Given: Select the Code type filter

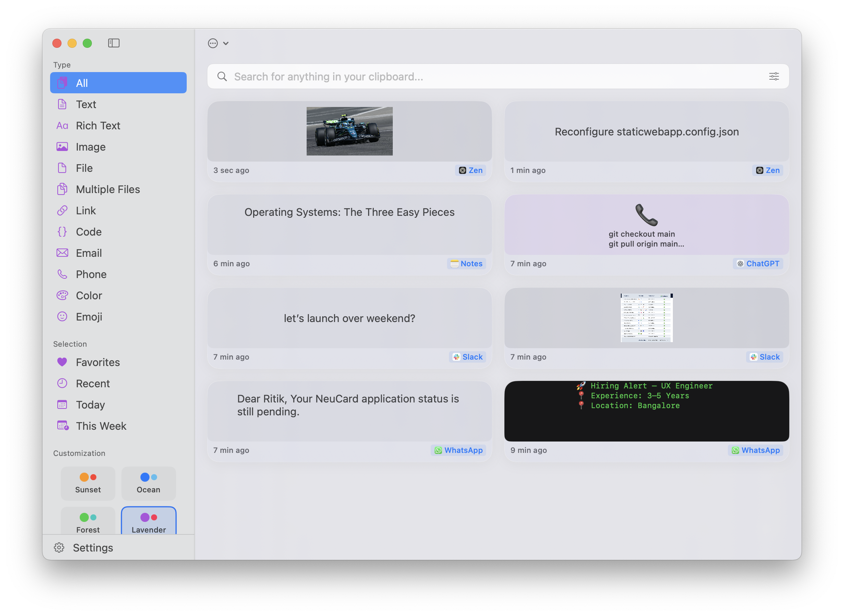Looking at the screenshot, I should (88, 232).
